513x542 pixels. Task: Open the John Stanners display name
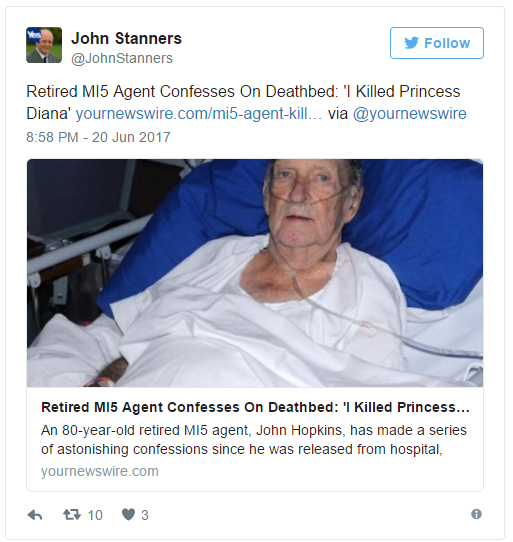click(126, 38)
